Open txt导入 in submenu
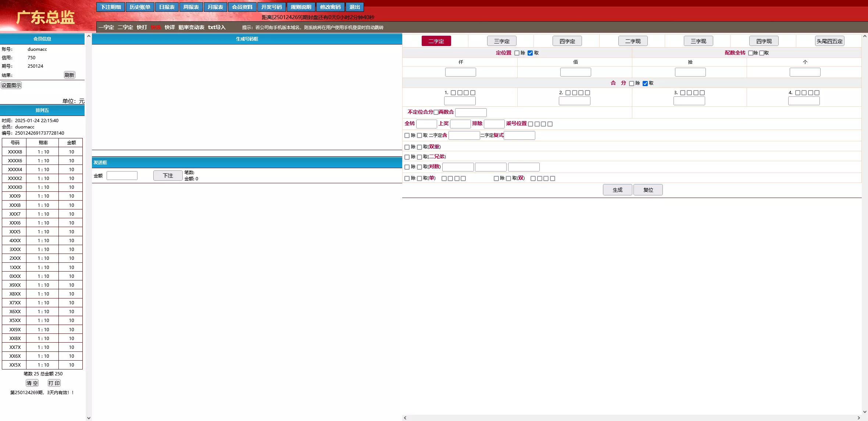The image size is (868, 421). [217, 27]
